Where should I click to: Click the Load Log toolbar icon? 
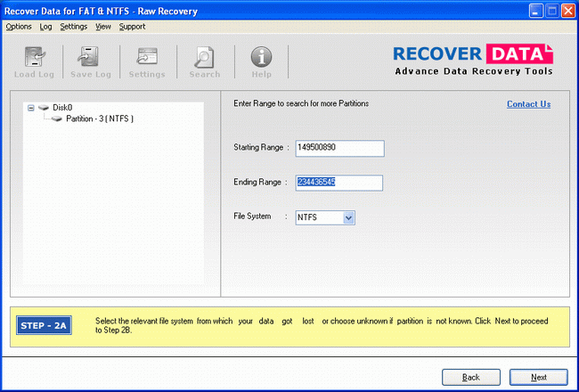tap(32, 57)
